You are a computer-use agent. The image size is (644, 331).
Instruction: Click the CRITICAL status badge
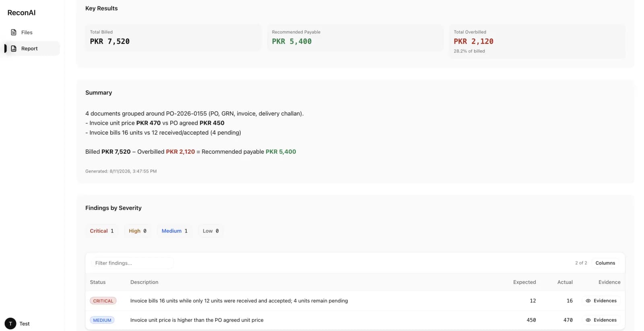103,301
